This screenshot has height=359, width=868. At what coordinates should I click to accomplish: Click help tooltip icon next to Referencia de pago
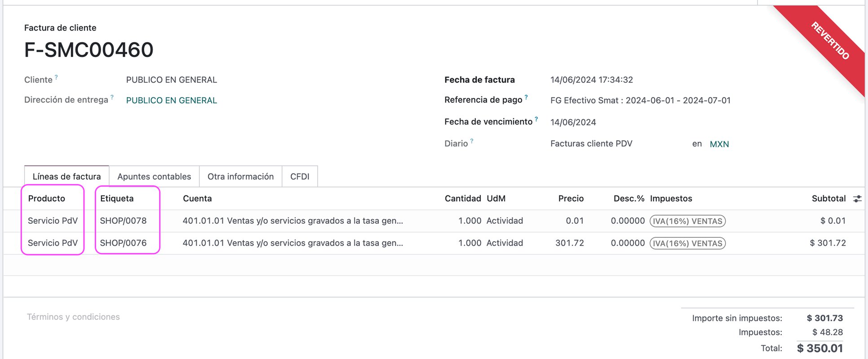coord(526,97)
